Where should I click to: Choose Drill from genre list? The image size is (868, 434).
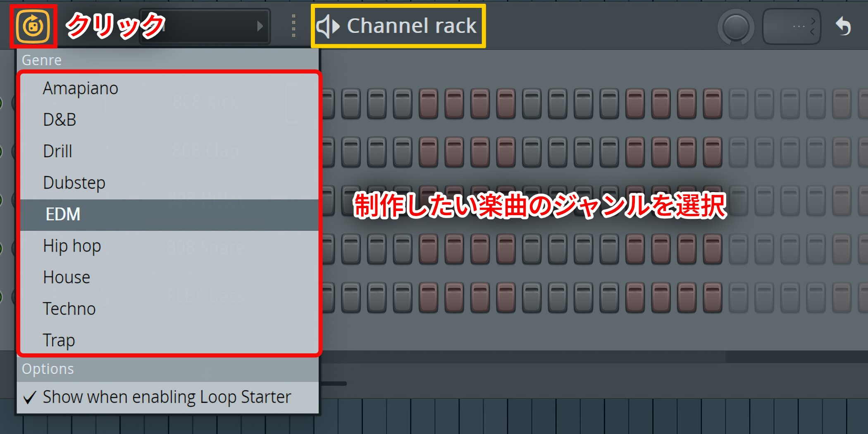169,151
